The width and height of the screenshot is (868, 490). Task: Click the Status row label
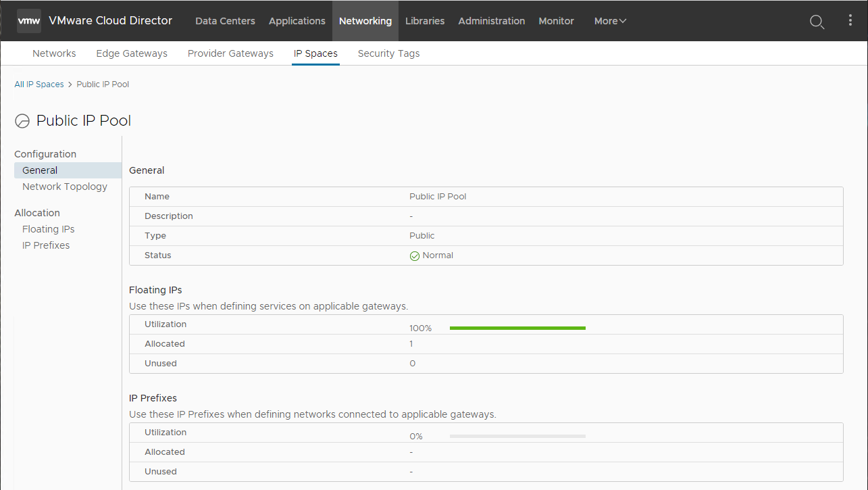coord(158,255)
